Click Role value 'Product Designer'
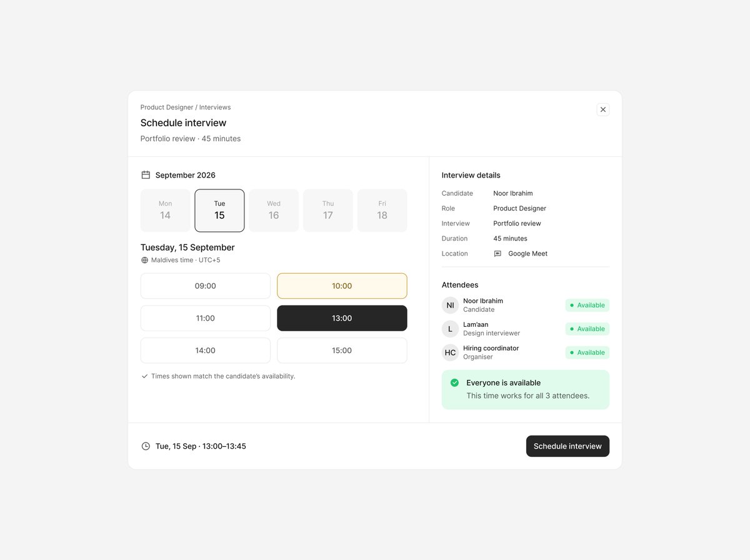Image resolution: width=750 pixels, height=560 pixels. point(520,208)
